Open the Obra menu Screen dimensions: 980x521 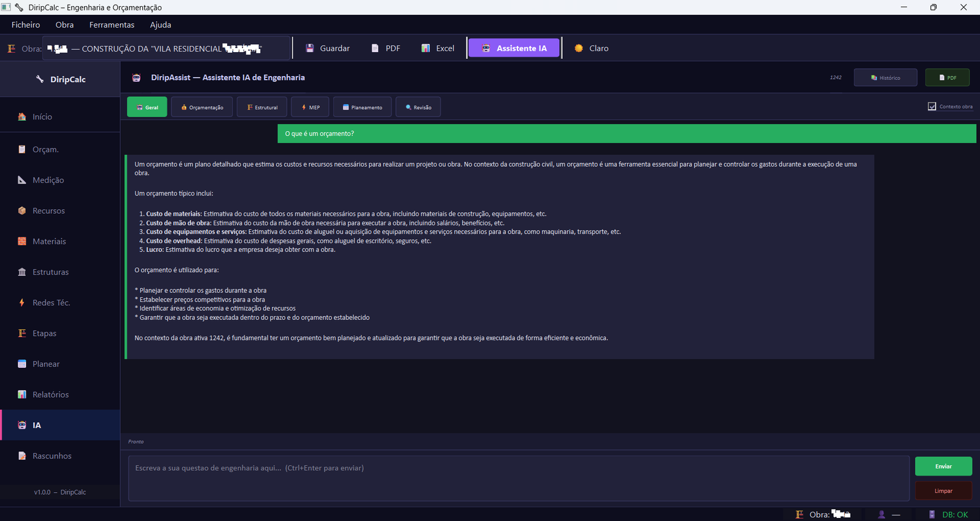(64, 25)
